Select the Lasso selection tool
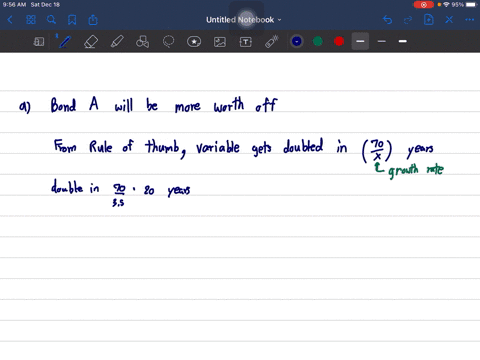This screenshot has width=480, height=360. tap(168, 42)
